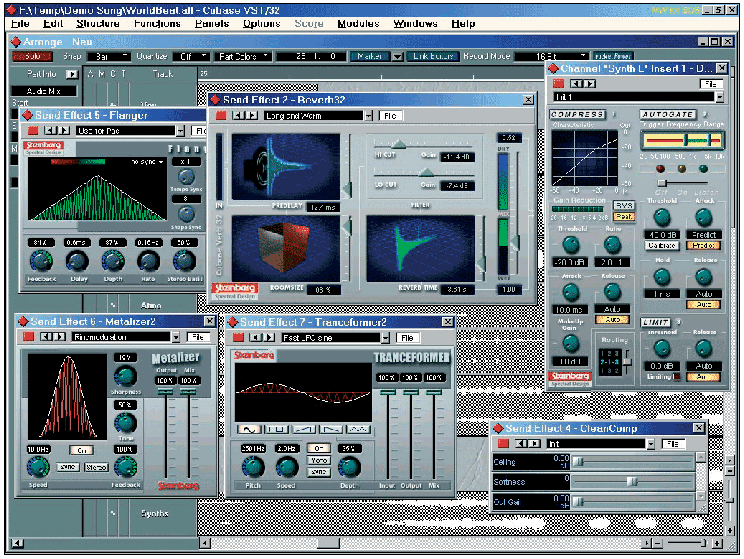This screenshot has height=559, width=744.
Task: Select next program in Metalizer2 window
Action: pos(60,336)
